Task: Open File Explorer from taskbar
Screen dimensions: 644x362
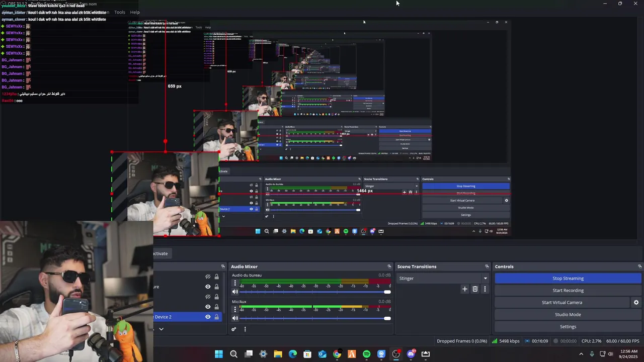Action: pos(278,354)
